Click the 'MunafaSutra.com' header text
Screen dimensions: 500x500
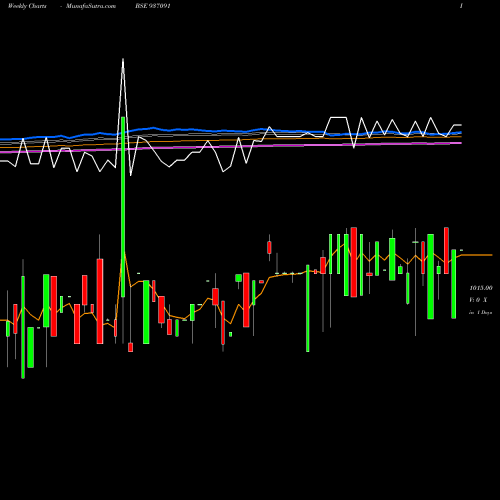click(x=91, y=6)
